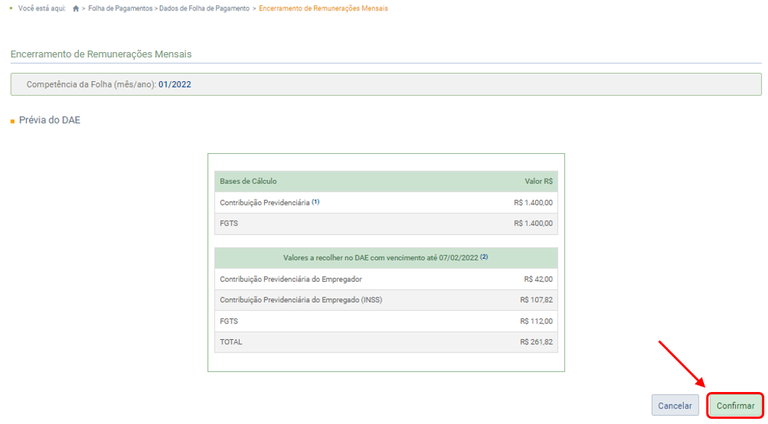Viewport: 768px width, 424px height.
Task: Click the Prévia do DAE heading
Action: point(49,120)
